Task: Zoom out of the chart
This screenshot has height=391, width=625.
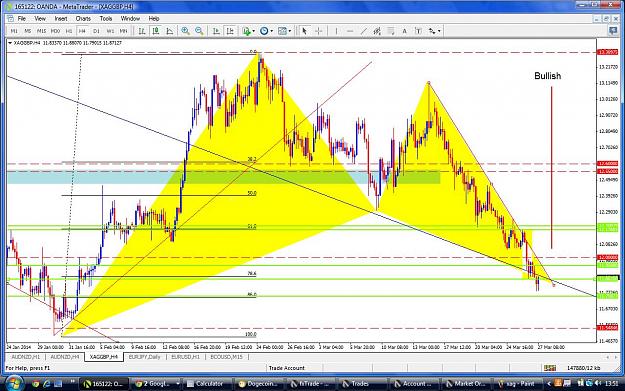Action: click(x=199, y=31)
